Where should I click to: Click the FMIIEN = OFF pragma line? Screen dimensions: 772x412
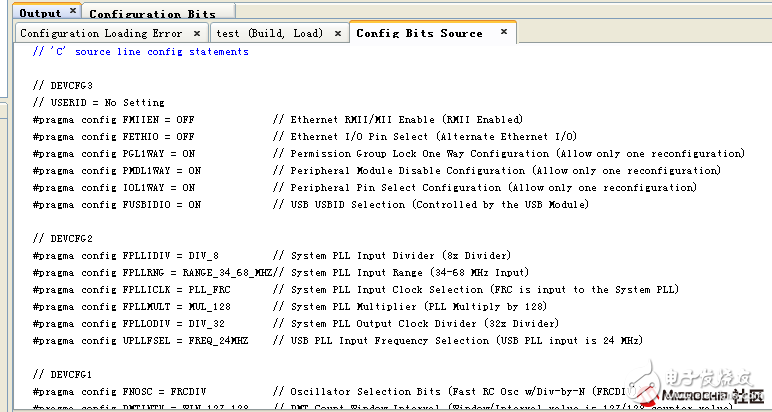113,119
